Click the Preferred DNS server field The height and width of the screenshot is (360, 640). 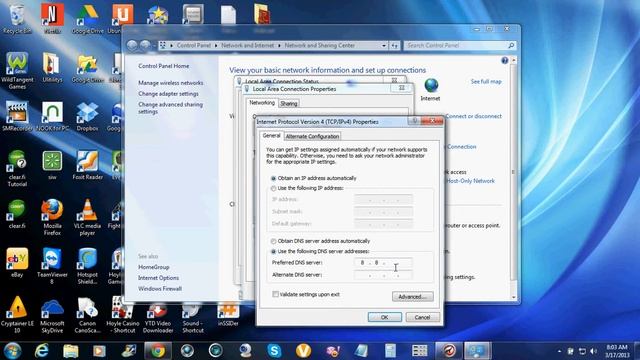point(383,263)
